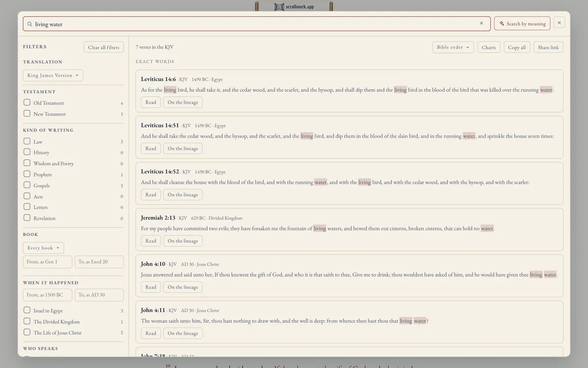Open the Bible order sort dropdown
This screenshot has height=368, width=588.
tap(453, 47)
